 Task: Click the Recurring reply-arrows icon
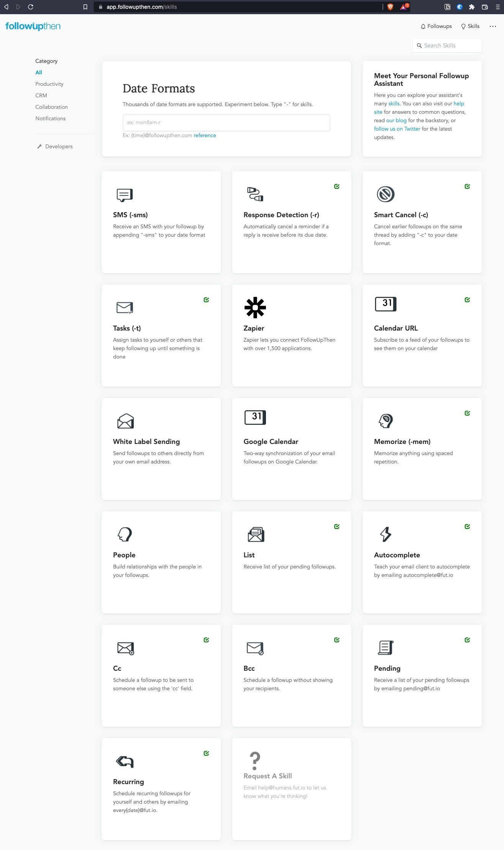coord(125,761)
